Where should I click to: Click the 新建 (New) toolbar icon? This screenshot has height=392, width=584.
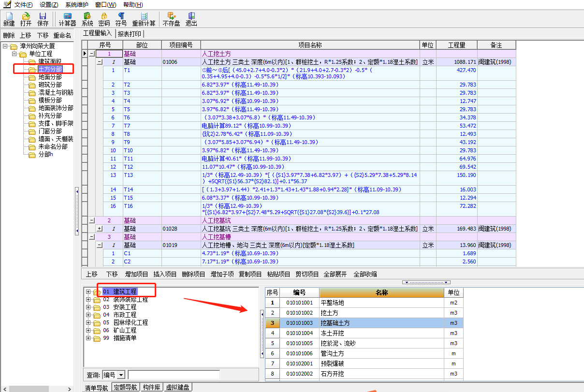click(9, 19)
